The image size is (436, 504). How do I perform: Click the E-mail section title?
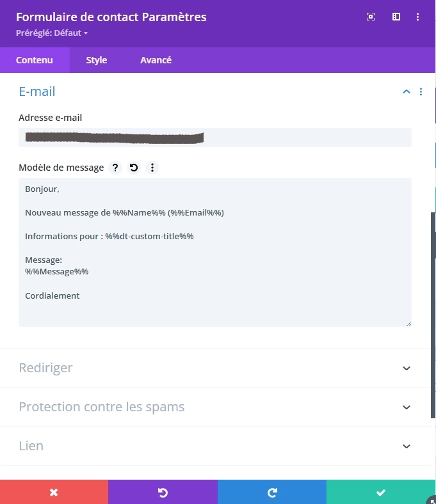[x=37, y=91]
